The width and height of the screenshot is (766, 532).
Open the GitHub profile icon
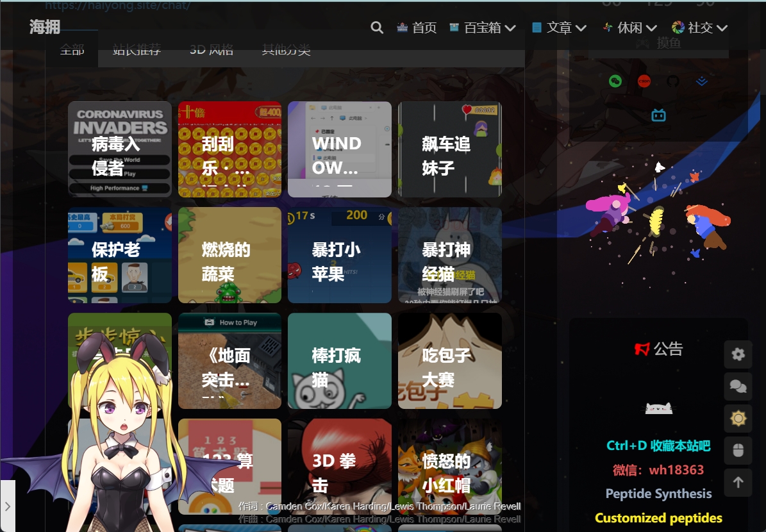point(672,81)
